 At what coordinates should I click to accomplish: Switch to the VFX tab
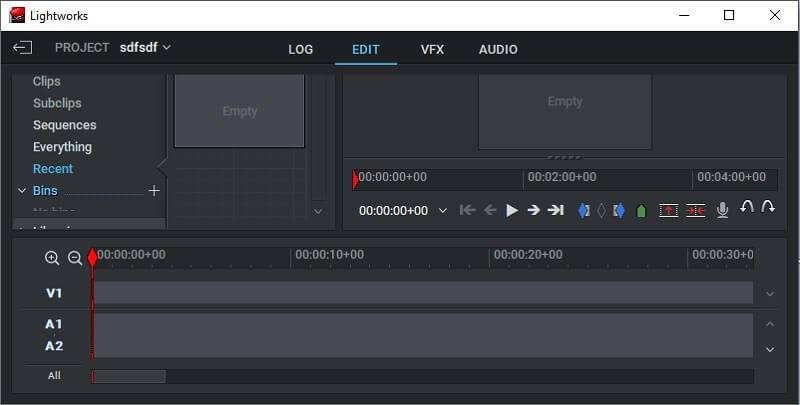point(432,49)
